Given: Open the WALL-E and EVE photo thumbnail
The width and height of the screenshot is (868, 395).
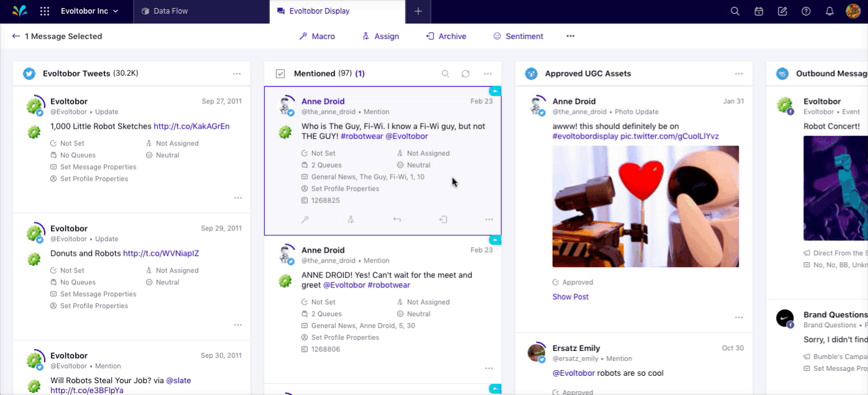Looking at the screenshot, I should [645, 206].
